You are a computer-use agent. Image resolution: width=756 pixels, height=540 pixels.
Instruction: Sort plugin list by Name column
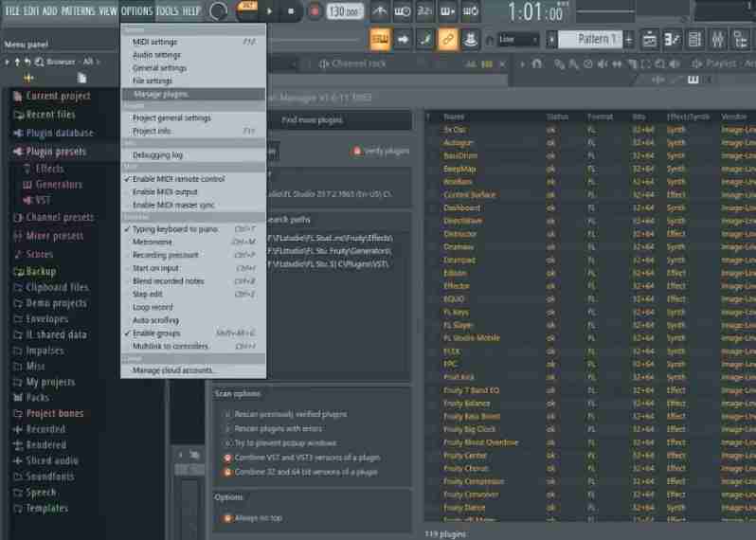click(454, 117)
